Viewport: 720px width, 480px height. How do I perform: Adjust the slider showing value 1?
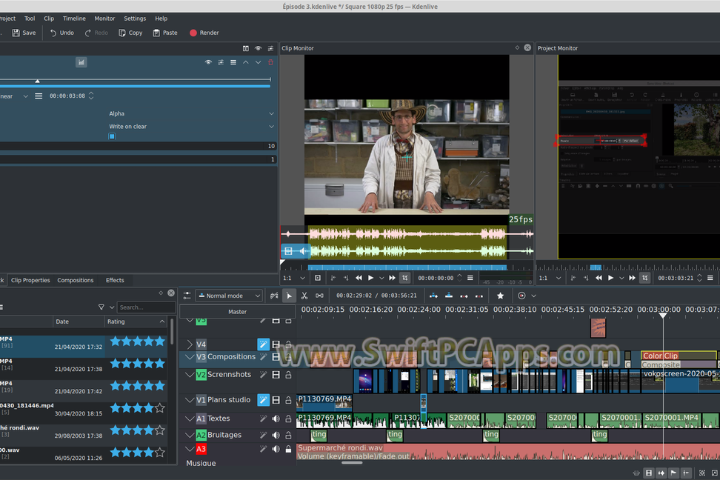[x=138, y=159]
